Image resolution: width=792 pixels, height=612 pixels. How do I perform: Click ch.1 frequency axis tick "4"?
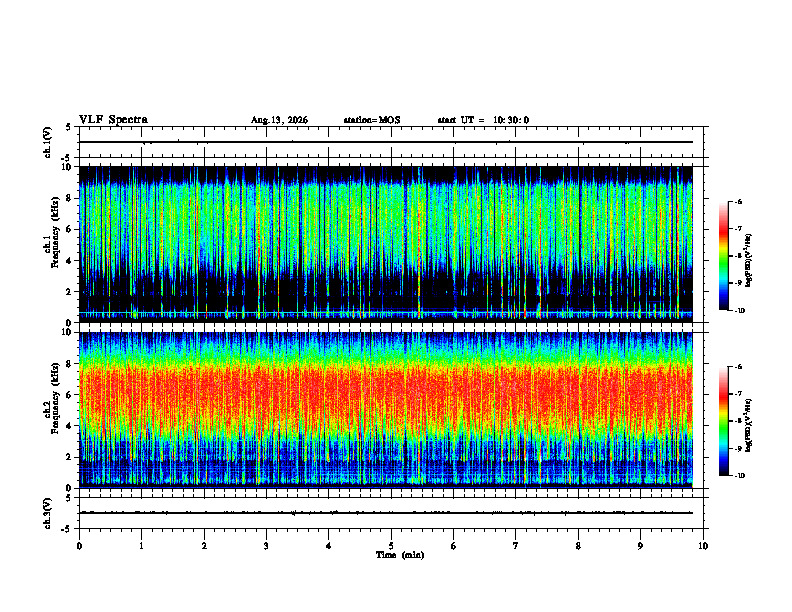point(69,261)
